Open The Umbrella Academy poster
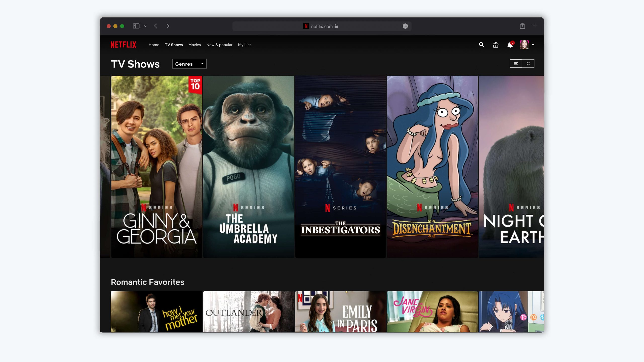The width and height of the screenshot is (644, 362). (x=248, y=167)
